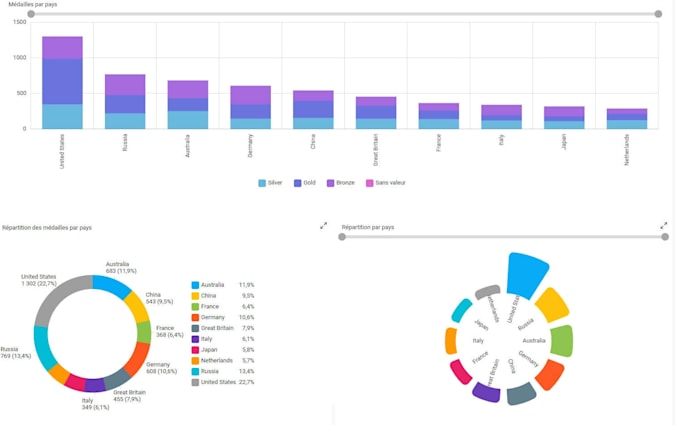Image resolution: width=680 pixels, height=425 pixels.
Task: Click the 'Russia 769 (13,4%)' donut label
Action: pyautogui.click(x=16, y=353)
